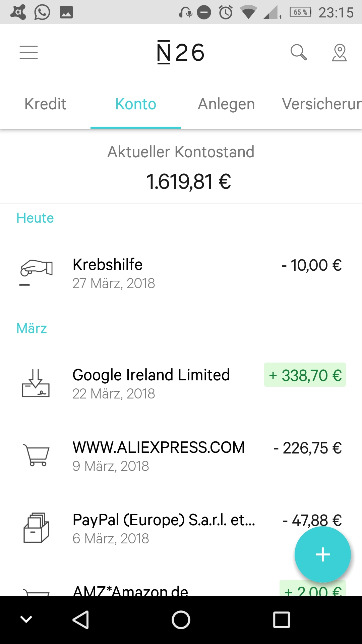This screenshot has width=362, height=644.
Task: Open the hamburger navigation menu
Action: 28,52
